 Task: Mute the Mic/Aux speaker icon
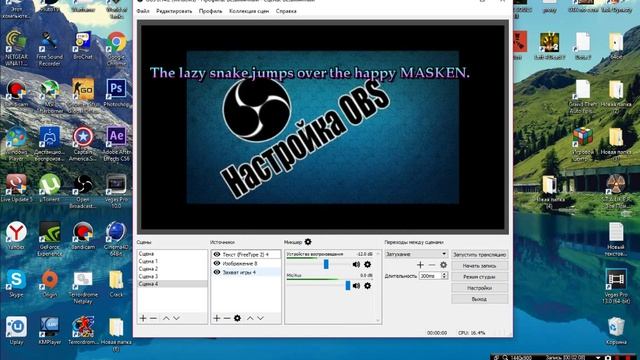pyautogui.click(x=356, y=286)
